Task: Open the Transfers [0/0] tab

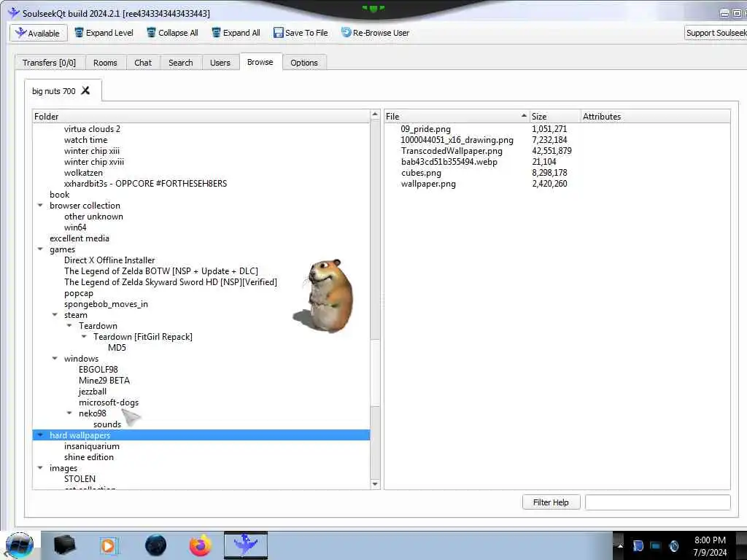Action: pyautogui.click(x=49, y=63)
